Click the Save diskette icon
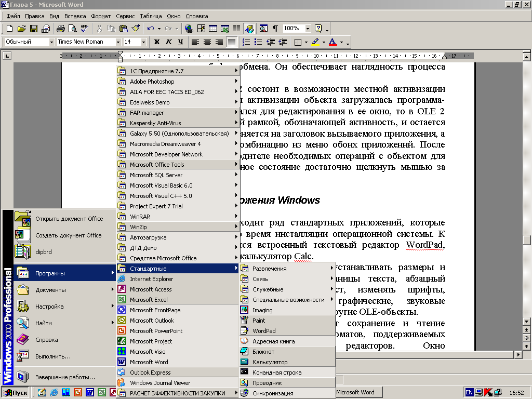Screen dimensions: 532x399 click(34, 29)
